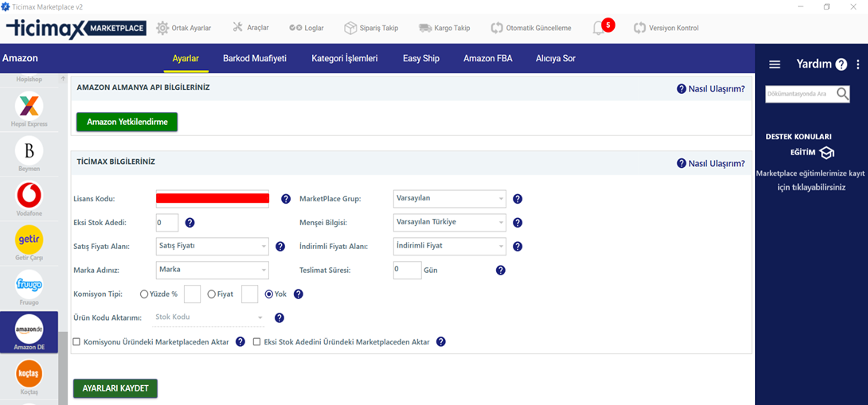Click Marketplace eğitimlerimize kayıt link
Image resolution: width=868 pixels, height=405 pixels.
coord(810,181)
